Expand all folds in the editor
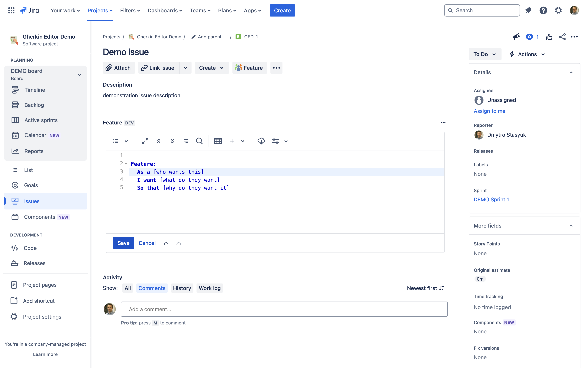 click(x=172, y=141)
